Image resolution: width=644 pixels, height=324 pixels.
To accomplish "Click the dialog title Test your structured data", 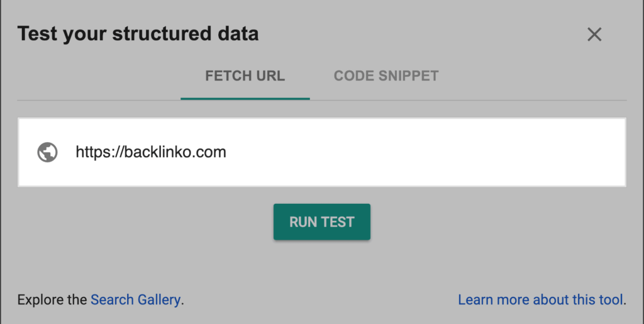I will tap(138, 34).
